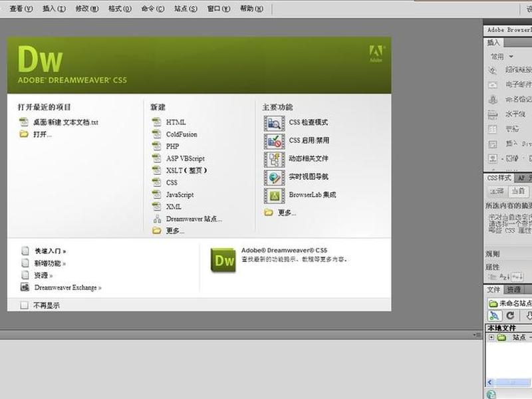532x399 pixels.
Task: Open the 窗口(W) menu
Action: [x=219, y=9]
